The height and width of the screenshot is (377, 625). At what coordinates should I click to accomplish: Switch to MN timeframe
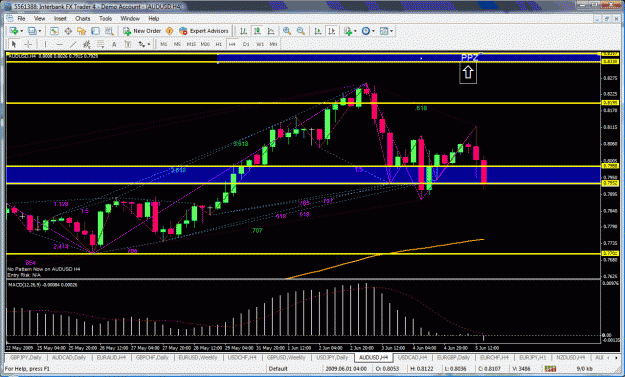pyautogui.click(x=273, y=44)
